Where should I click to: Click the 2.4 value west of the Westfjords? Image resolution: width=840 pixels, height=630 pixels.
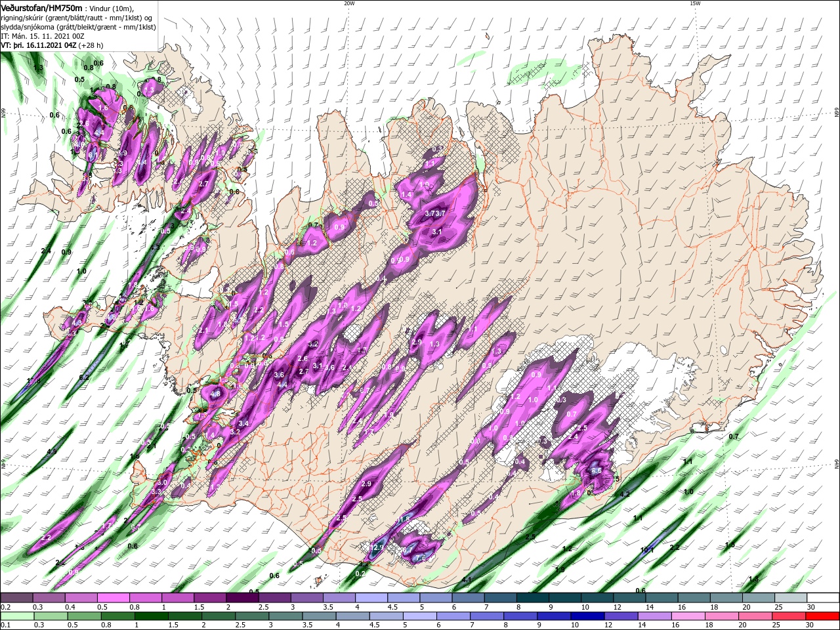click(x=46, y=251)
